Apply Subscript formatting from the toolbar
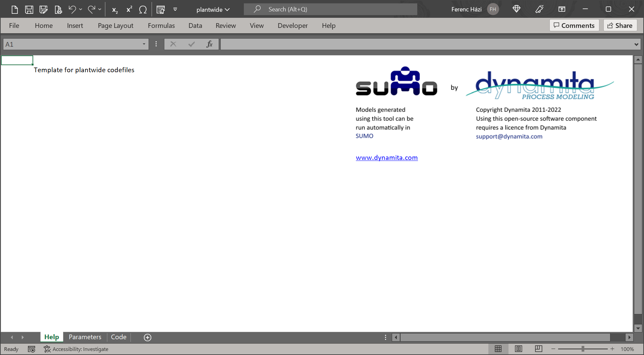This screenshot has width=644, height=355. click(x=115, y=10)
